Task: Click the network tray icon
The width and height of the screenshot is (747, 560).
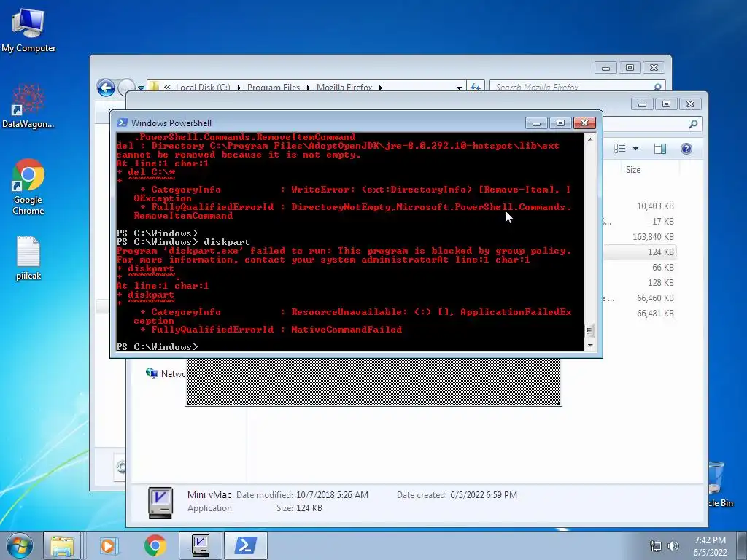Action: click(656, 546)
